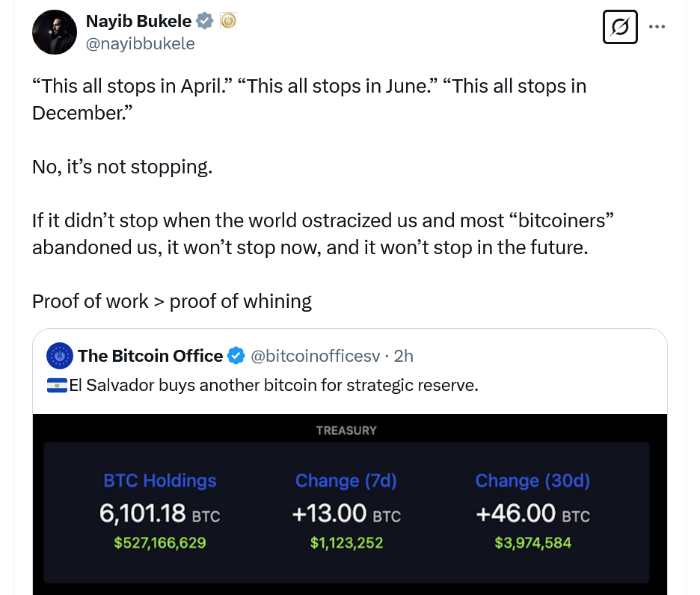Click the "Proof of work" tweet line
The image size is (700, 595).
pos(172,301)
